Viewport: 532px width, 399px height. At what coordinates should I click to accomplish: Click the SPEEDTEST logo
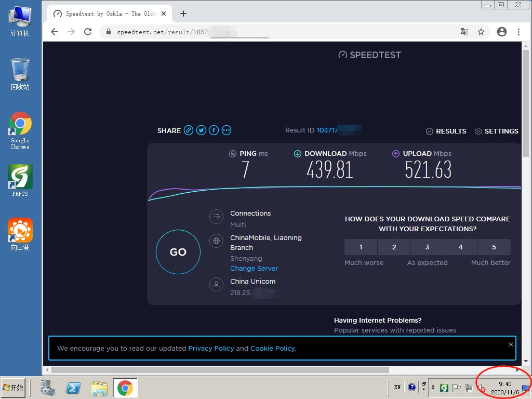370,55
